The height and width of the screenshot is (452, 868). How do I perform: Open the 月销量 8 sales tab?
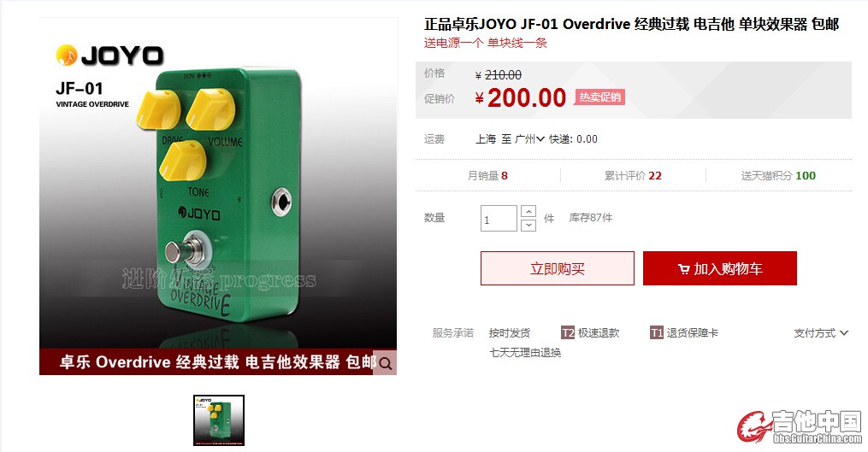487,175
